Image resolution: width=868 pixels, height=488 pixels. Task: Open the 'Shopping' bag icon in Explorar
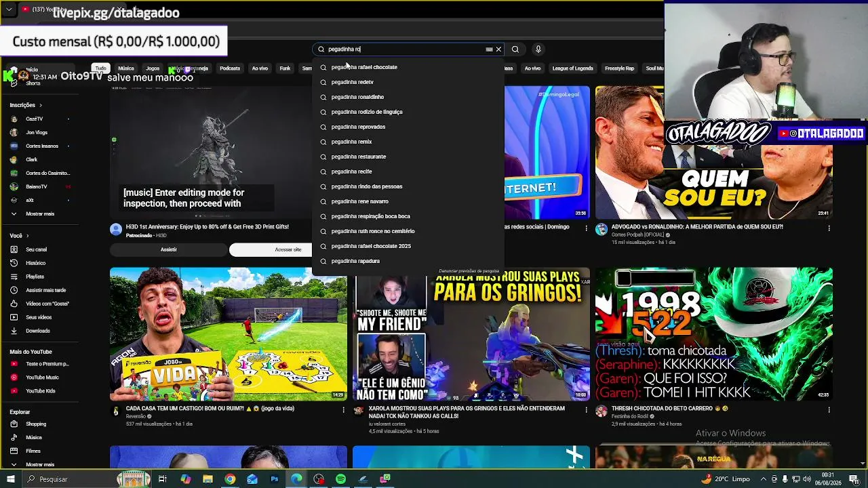pos(14,424)
